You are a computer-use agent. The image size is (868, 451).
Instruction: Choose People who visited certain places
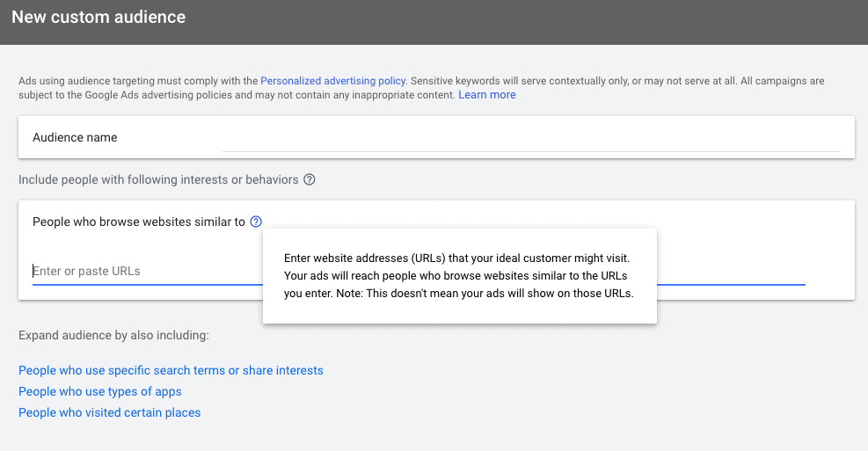[110, 413]
